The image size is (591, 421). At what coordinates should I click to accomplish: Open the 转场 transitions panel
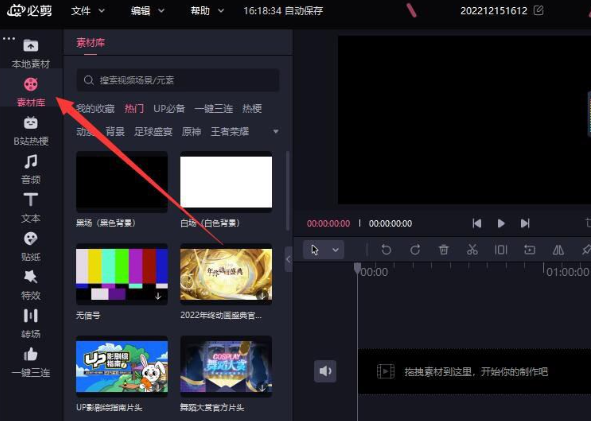[x=31, y=324]
